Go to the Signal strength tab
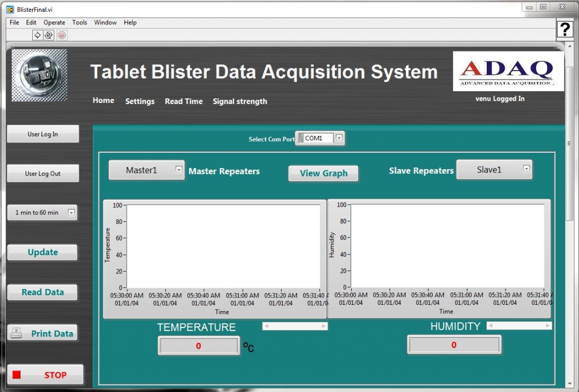579x392 pixels. 240,101
